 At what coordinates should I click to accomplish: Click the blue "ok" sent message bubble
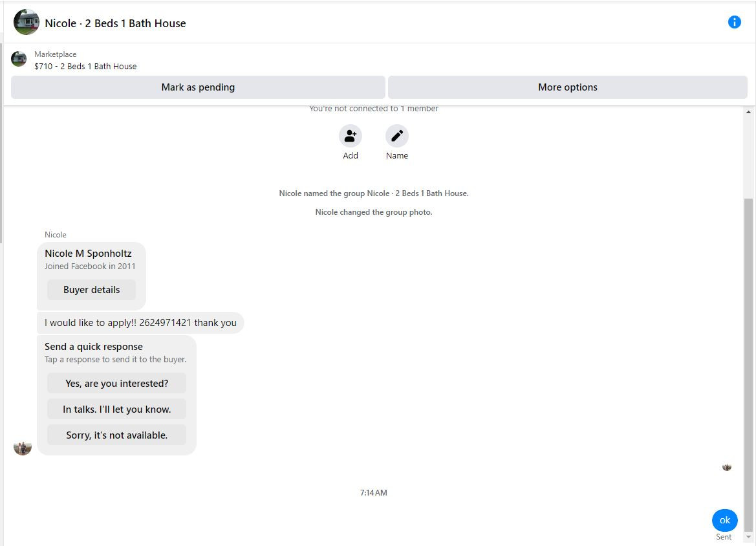[725, 520]
